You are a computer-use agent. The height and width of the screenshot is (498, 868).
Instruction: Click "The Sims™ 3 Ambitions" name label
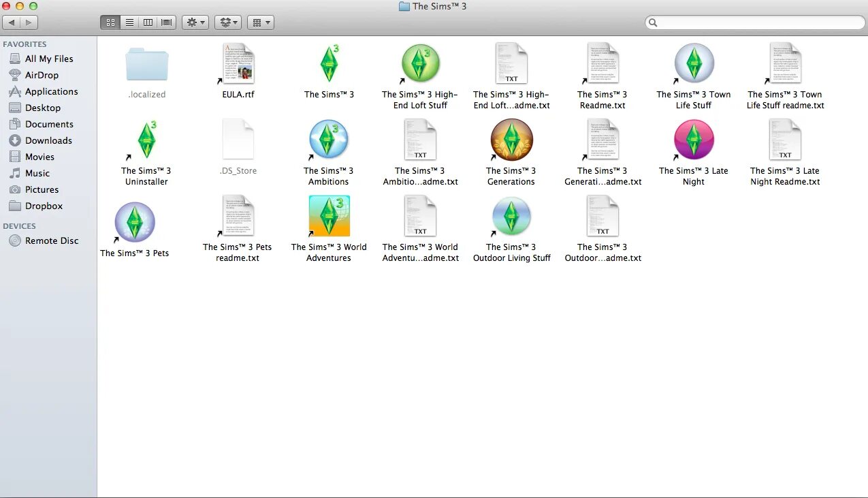(329, 176)
